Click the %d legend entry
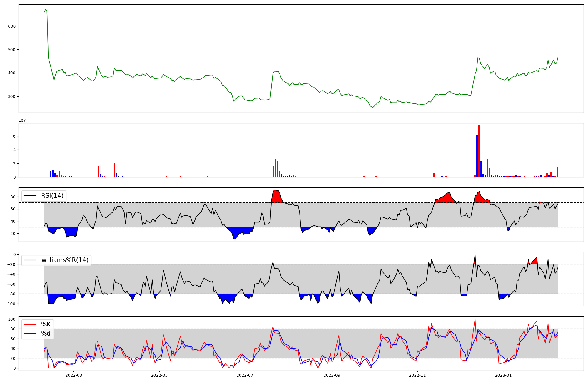 point(46,334)
